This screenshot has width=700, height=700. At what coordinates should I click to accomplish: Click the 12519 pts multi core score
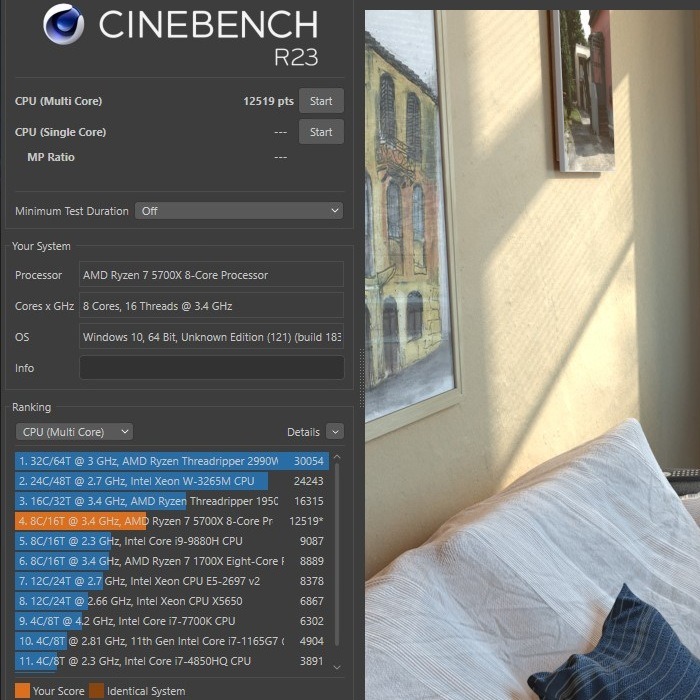click(x=268, y=101)
